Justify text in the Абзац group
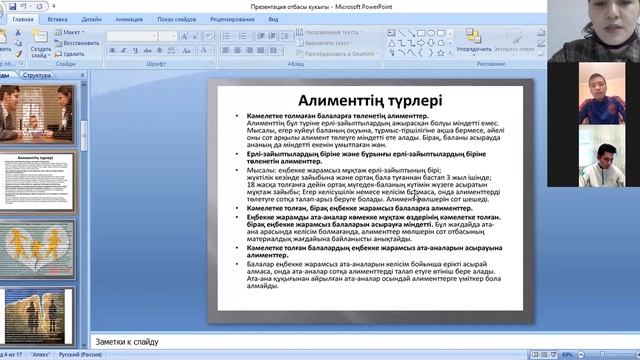 [260, 51]
